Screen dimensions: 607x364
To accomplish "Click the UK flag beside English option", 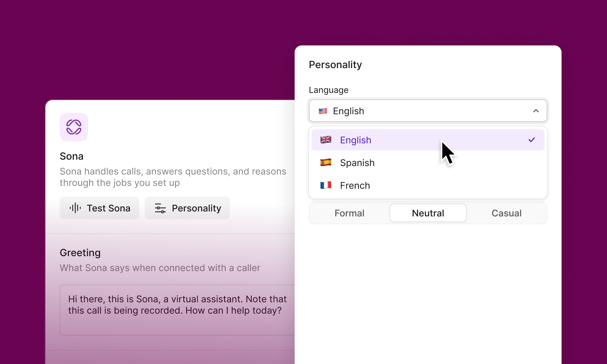I will pos(326,140).
